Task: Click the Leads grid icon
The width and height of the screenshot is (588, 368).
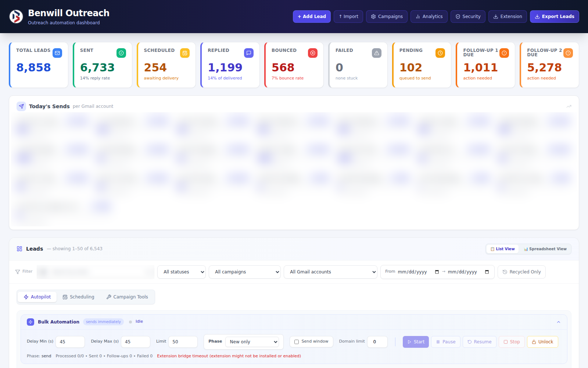Action: (x=19, y=249)
